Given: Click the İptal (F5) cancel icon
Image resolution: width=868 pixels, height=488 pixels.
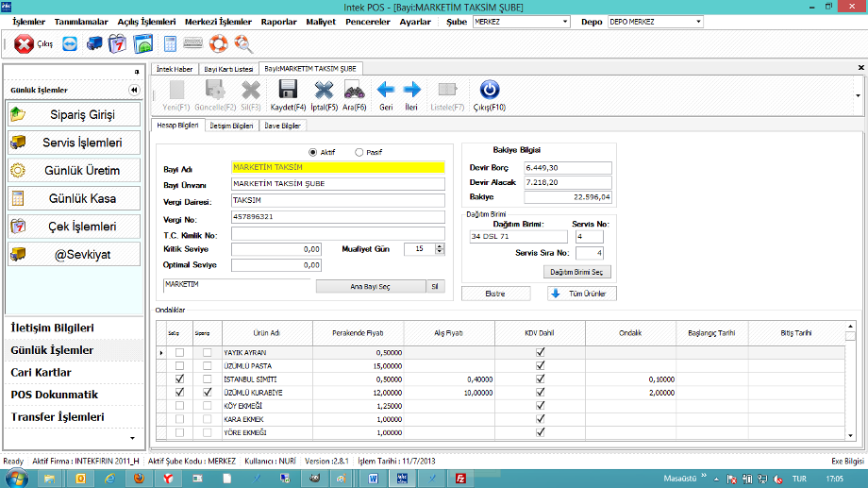Looking at the screenshot, I should 324,91.
